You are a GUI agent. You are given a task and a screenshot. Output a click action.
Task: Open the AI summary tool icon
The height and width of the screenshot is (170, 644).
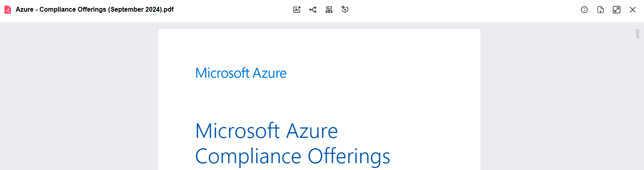(x=297, y=10)
